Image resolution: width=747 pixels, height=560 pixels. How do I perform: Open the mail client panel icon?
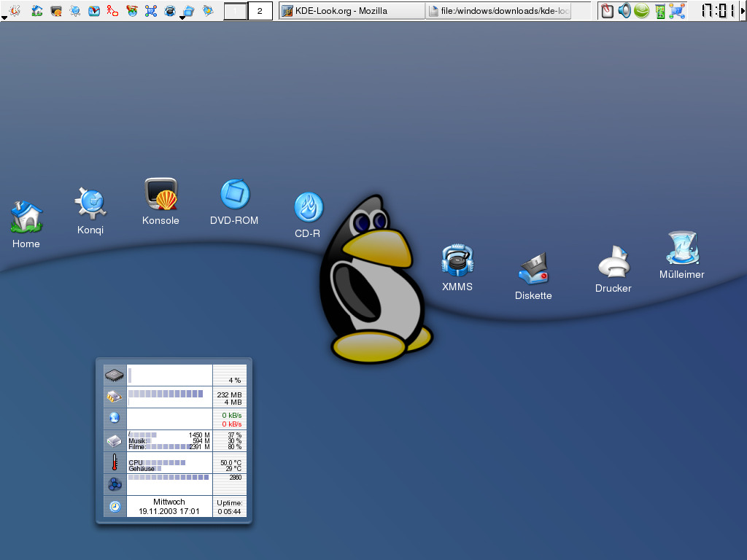(x=94, y=10)
